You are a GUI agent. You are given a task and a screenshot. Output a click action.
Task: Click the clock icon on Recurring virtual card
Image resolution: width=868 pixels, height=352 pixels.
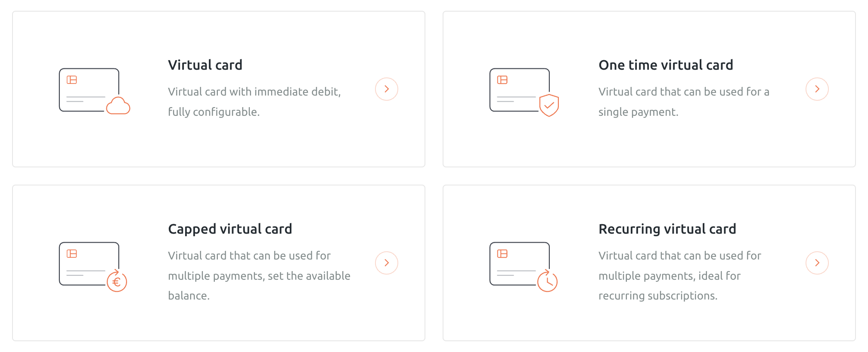click(547, 281)
